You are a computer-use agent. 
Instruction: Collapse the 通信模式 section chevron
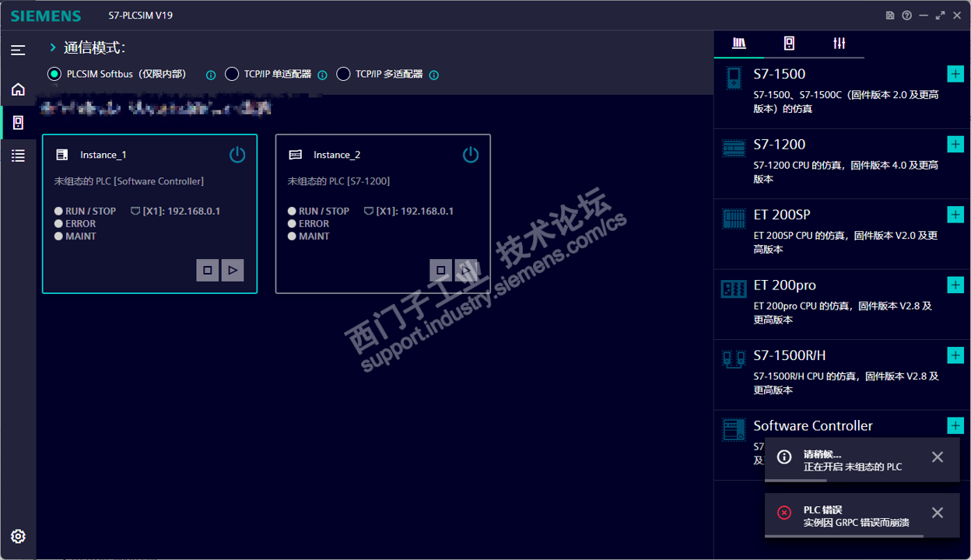coord(53,47)
